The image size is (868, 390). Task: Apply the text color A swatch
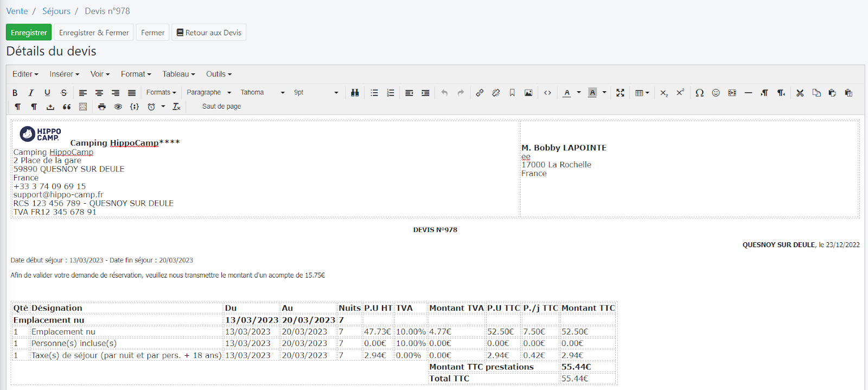566,93
